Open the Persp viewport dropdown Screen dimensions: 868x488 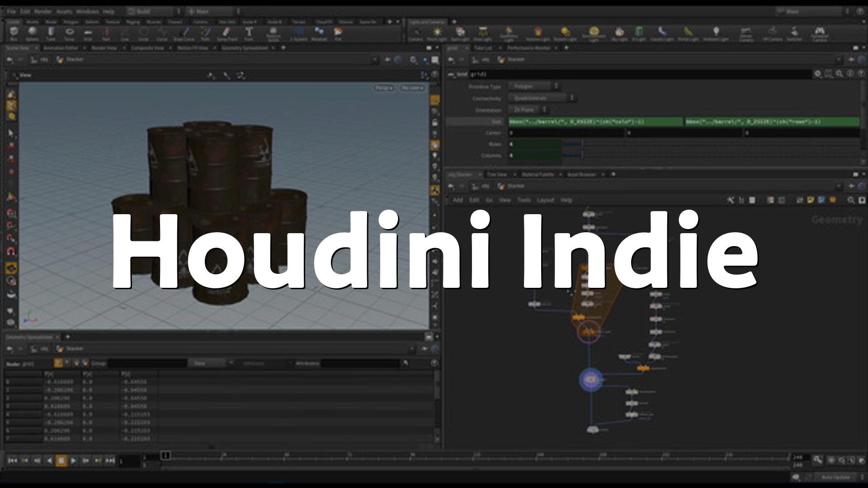(384, 88)
